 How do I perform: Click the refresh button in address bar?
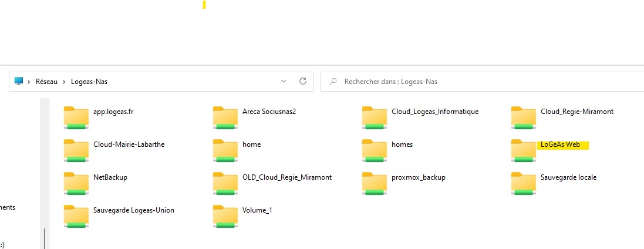click(303, 81)
